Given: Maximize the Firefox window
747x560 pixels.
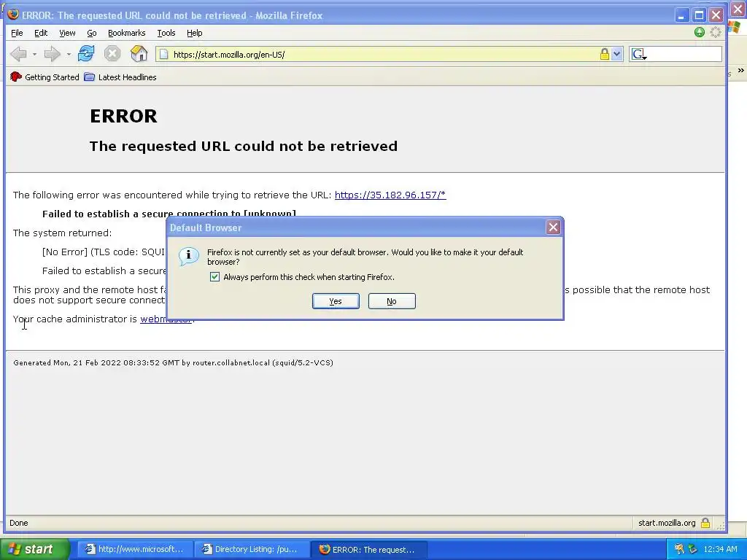Looking at the screenshot, I should tap(699, 15).
